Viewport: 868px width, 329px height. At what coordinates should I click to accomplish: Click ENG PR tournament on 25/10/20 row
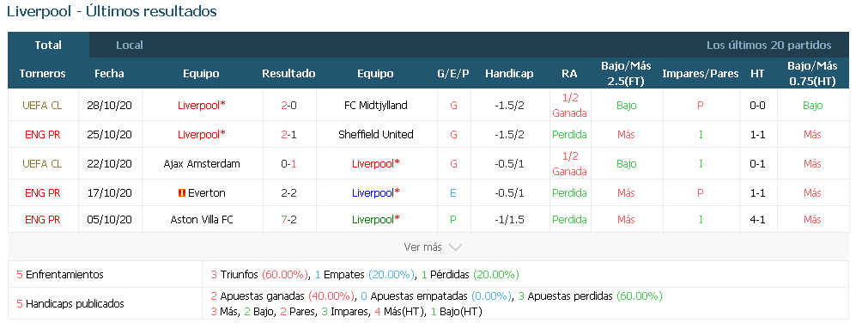tap(42, 135)
